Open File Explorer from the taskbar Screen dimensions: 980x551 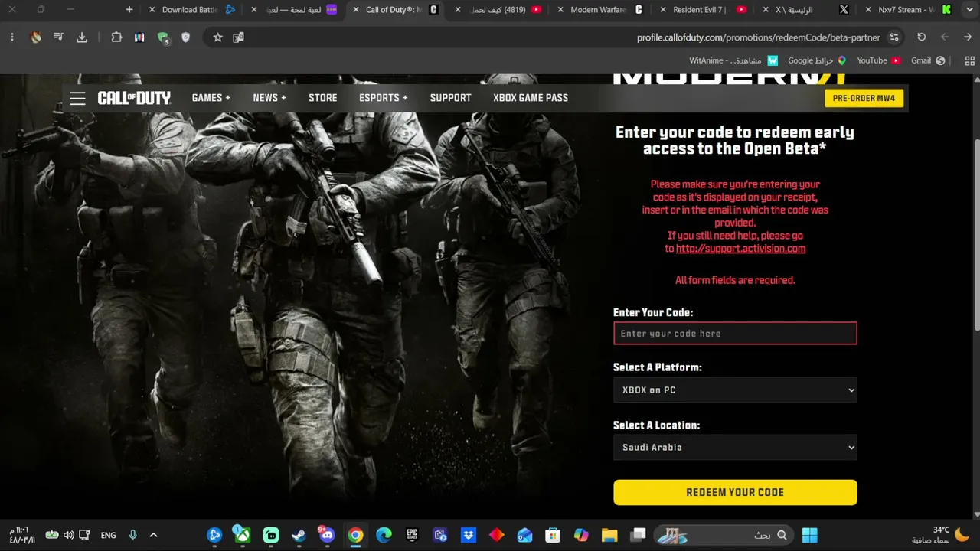tap(609, 535)
